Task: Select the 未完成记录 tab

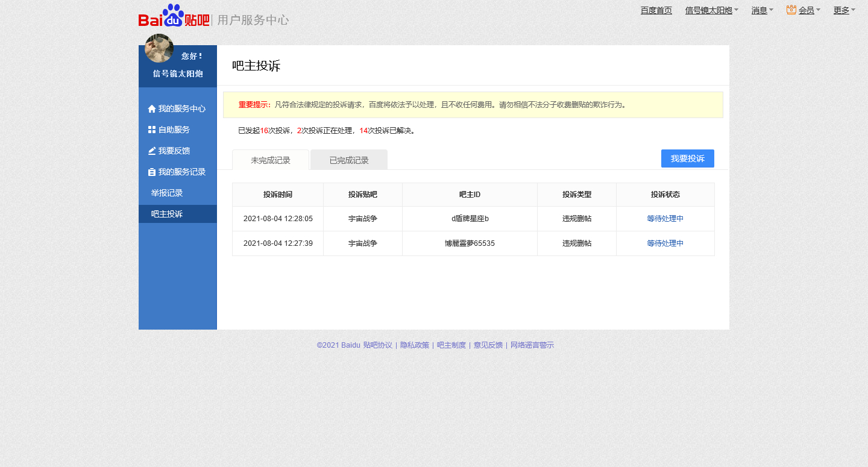Action: pyautogui.click(x=271, y=160)
